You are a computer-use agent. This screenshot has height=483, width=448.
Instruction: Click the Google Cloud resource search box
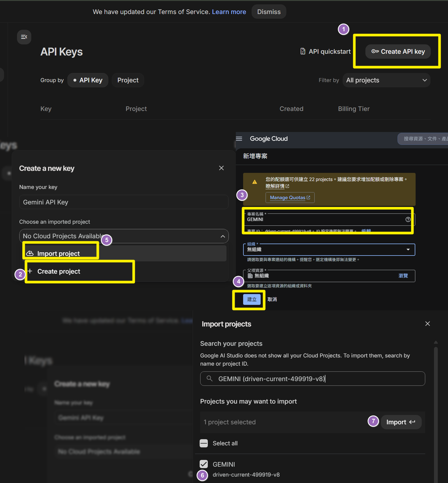click(x=423, y=139)
